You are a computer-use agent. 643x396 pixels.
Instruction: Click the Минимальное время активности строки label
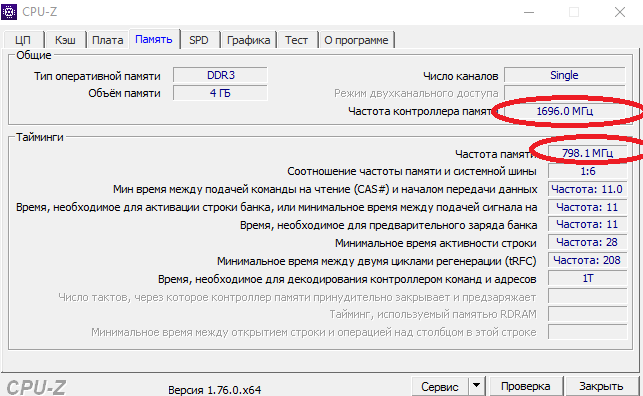pyautogui.click(x=436, y=243)
